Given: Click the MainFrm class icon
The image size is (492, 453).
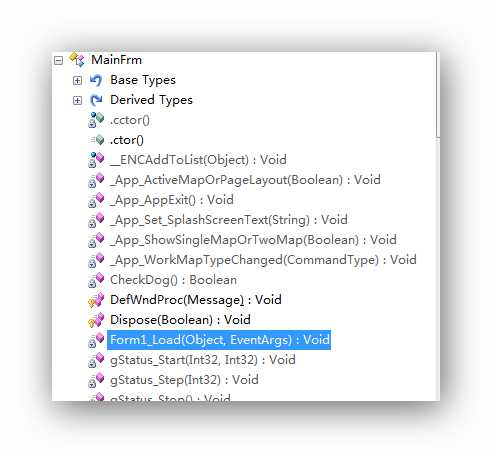Looking at the screenshot, I should (77, 60).
